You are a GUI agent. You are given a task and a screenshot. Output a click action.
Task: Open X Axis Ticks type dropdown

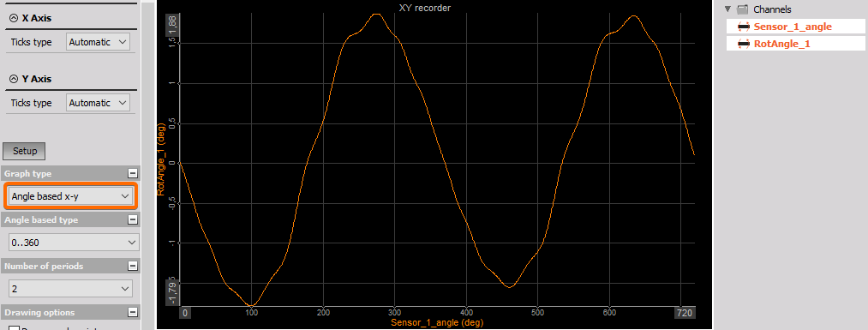pos(98,42)
